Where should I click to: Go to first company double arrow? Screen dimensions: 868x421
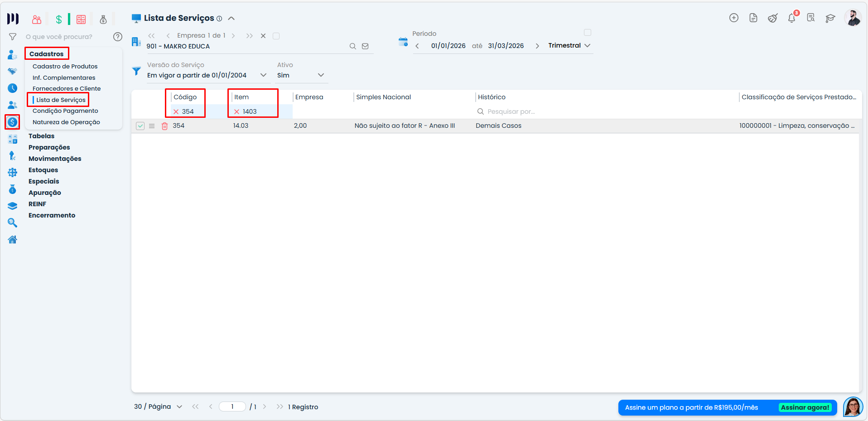151,36
